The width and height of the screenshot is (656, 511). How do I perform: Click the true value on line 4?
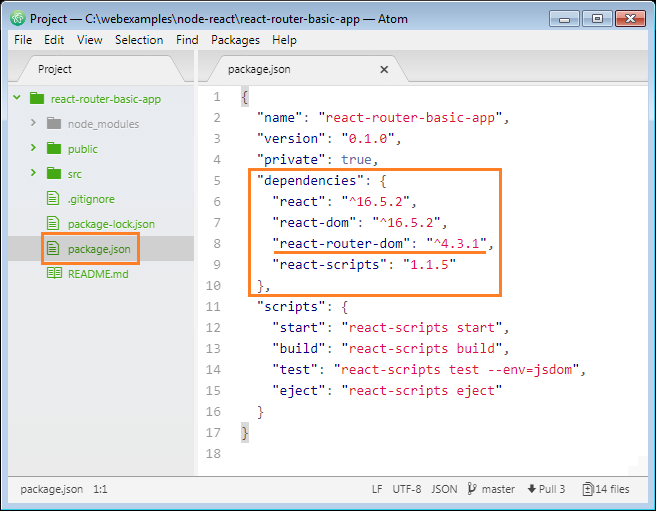coord(356,159)
